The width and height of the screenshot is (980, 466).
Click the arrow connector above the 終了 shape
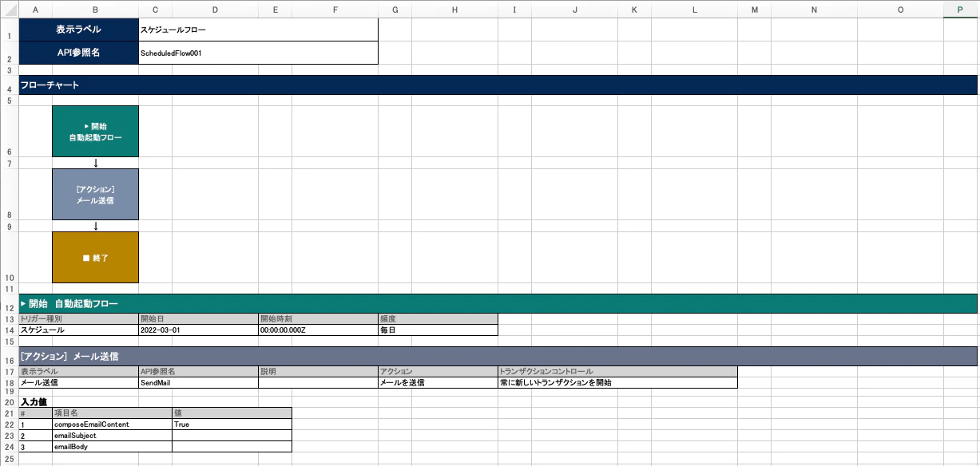pos(95,224)
